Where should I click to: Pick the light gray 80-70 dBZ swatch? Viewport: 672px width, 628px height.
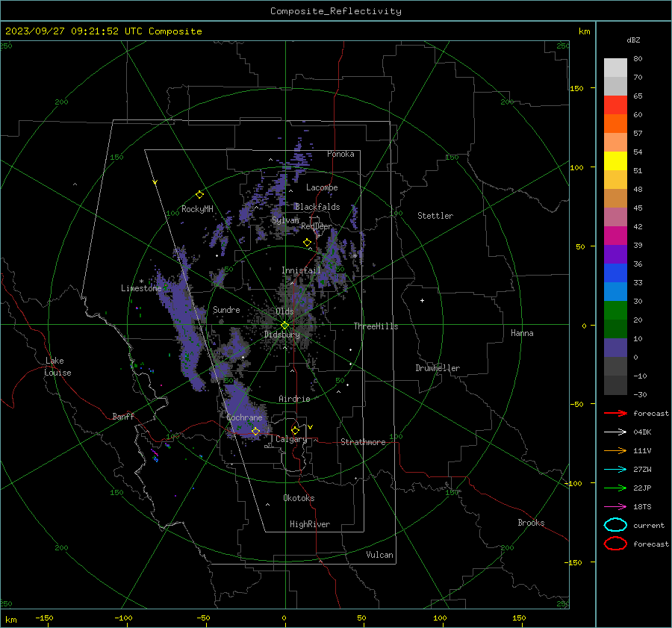click(615, 68)
